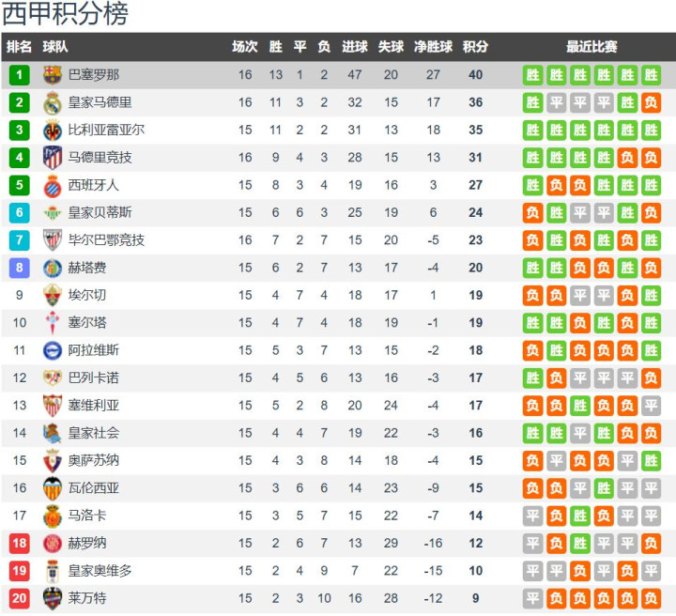Viewport: 676px width, 616px height.
Task: Click the red rank 18 badge
Action: click(x=19, y=544)
